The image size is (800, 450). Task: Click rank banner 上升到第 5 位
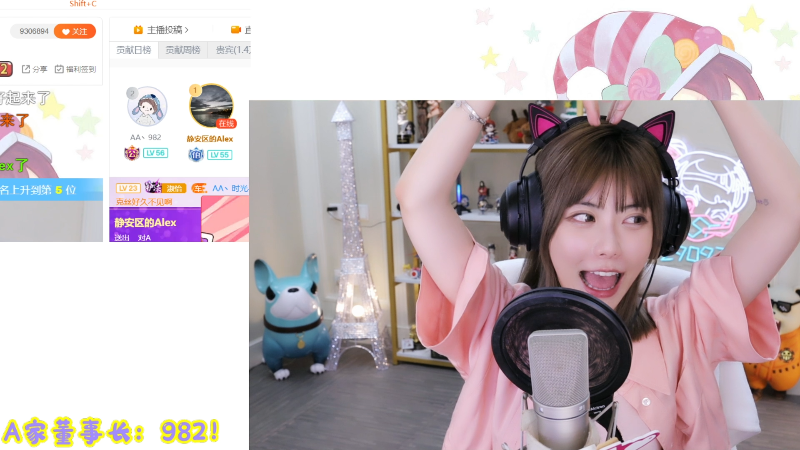(51, 190)
